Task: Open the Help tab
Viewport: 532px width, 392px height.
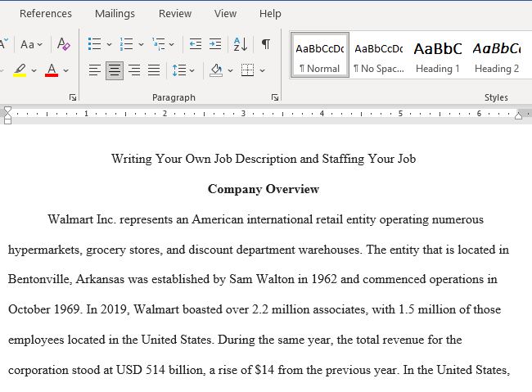Action: pyautogui.click(x=270, y=14)
